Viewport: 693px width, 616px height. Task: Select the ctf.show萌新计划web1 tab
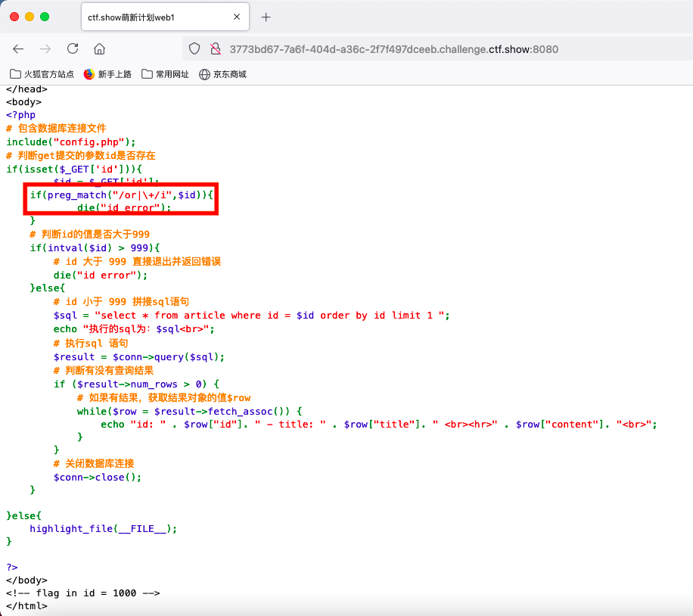(x=165, y=17)
